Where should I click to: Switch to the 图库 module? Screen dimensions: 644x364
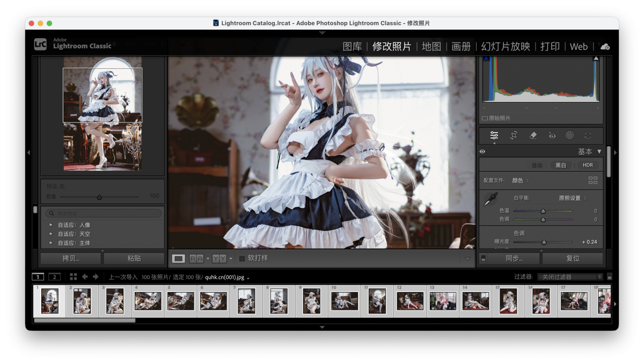(352, 47)
